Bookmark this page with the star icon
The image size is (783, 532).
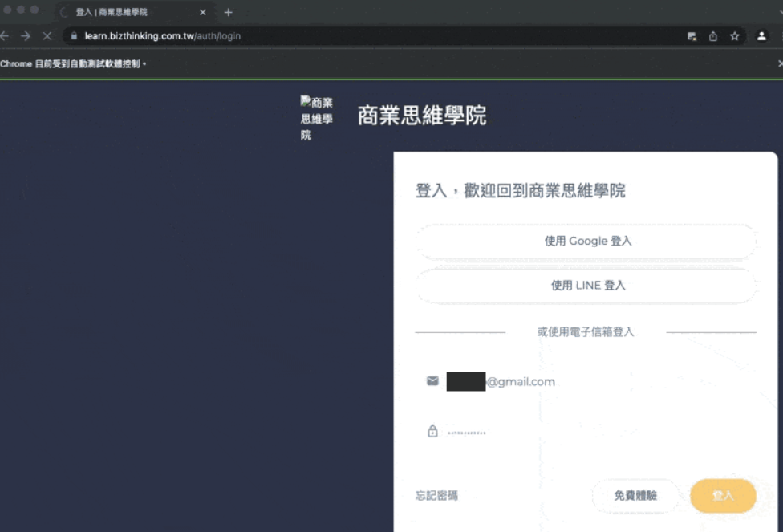click(x=734, y=36)
